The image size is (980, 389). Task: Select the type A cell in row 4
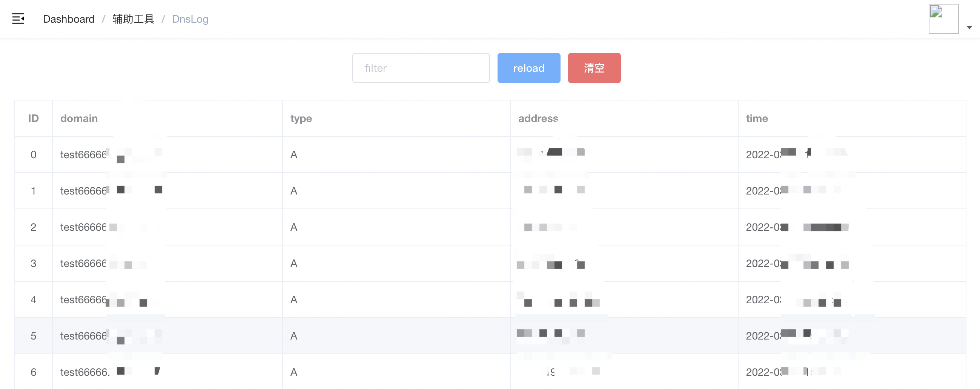(x=396, y=299)
